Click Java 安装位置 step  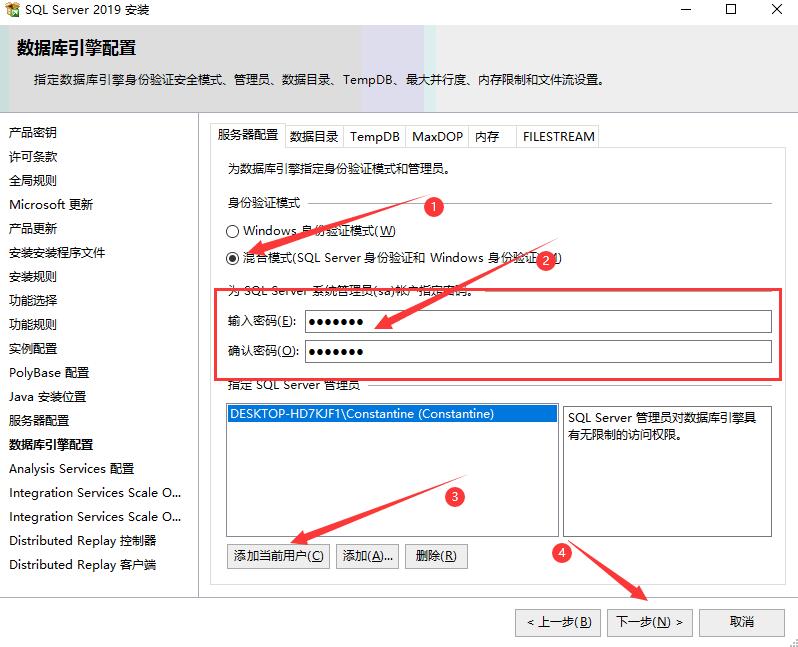click(48, 397)
